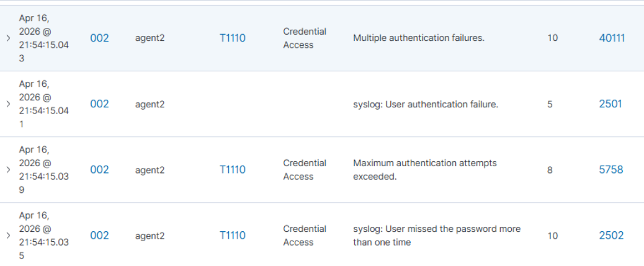Viewport: 644px width, 266px height.
Task: Click the Credential Access tactic in the 2502 row
Action: point(305,236)
